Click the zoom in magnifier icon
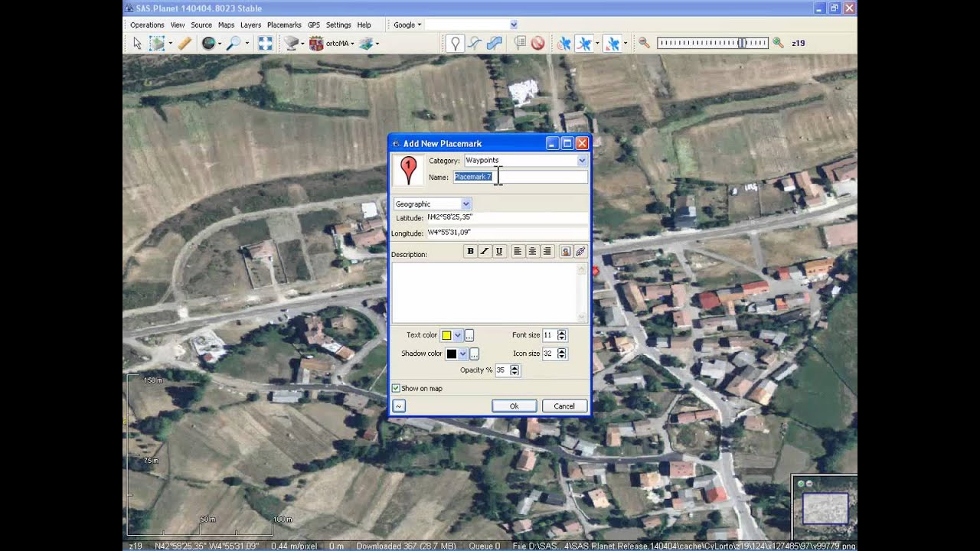980x551 pixels. click(778, 44)
